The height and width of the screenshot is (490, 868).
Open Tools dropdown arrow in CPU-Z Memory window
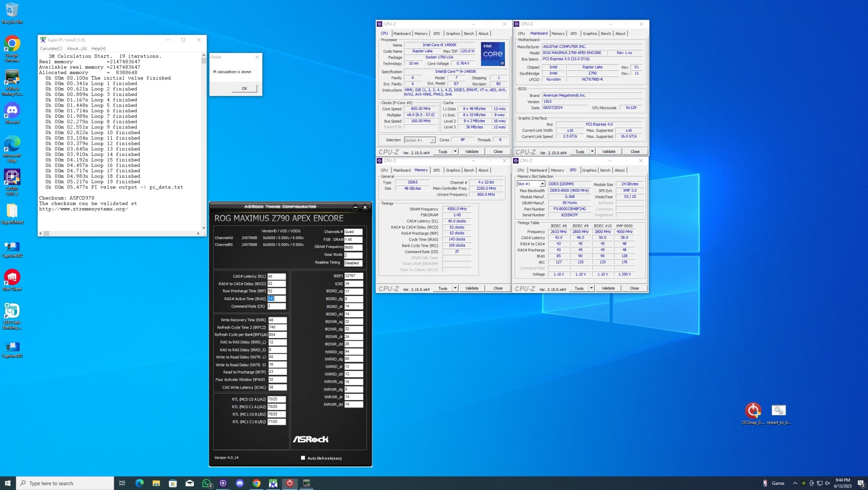[x=455, y=288]
